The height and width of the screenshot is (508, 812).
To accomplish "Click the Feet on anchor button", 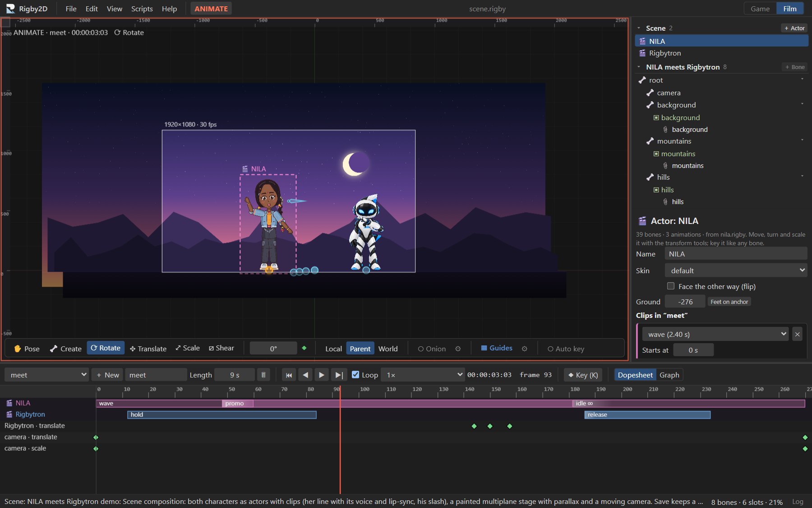I will tap(729, 302).
